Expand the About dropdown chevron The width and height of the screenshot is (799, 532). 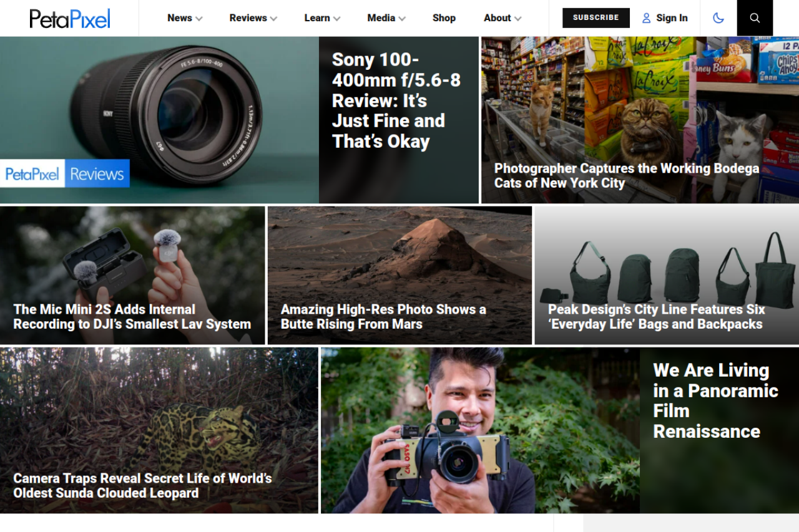(517, 19)
